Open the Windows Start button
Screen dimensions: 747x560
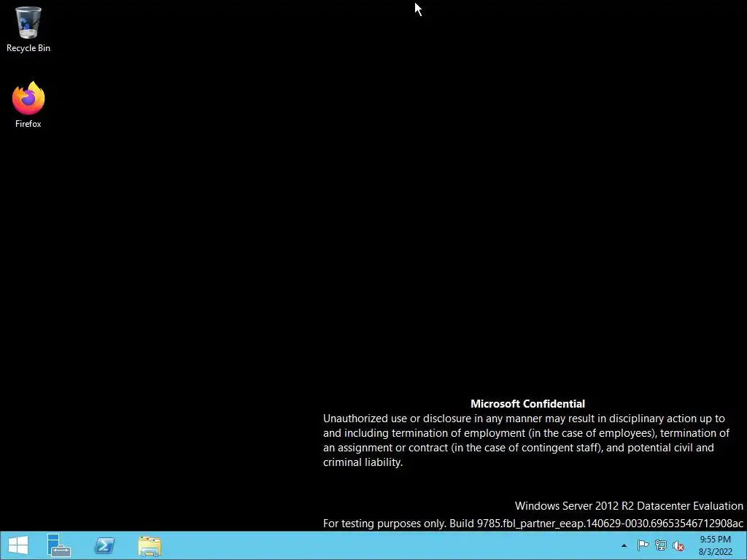18,545
